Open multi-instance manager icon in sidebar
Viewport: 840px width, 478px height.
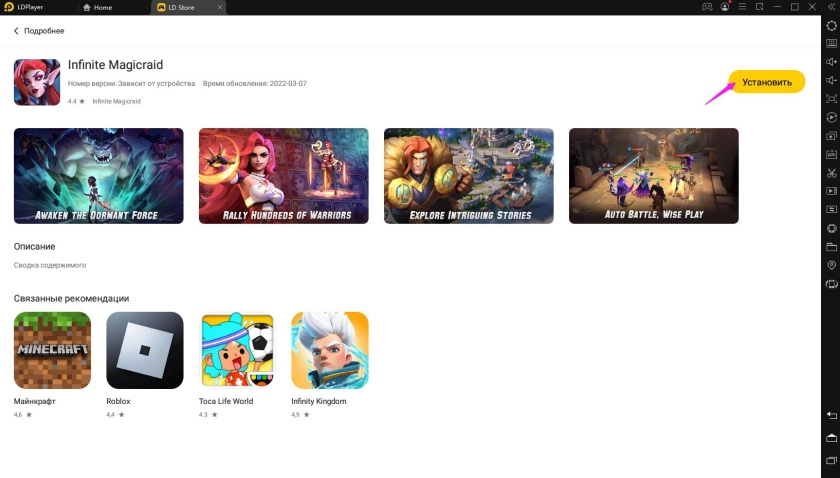[831, 136]
